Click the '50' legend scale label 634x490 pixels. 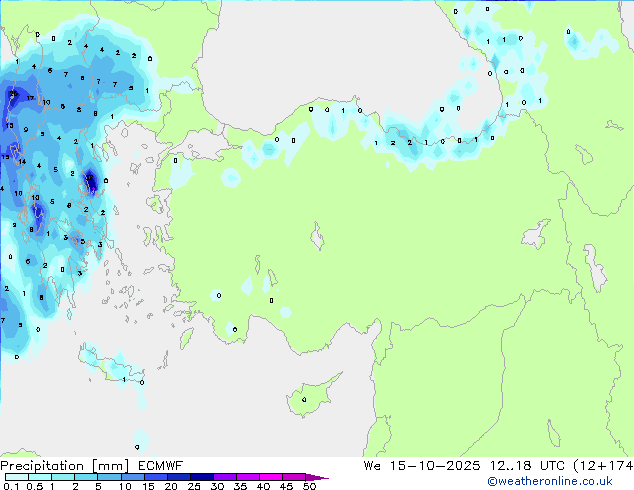tap(309, 486)
